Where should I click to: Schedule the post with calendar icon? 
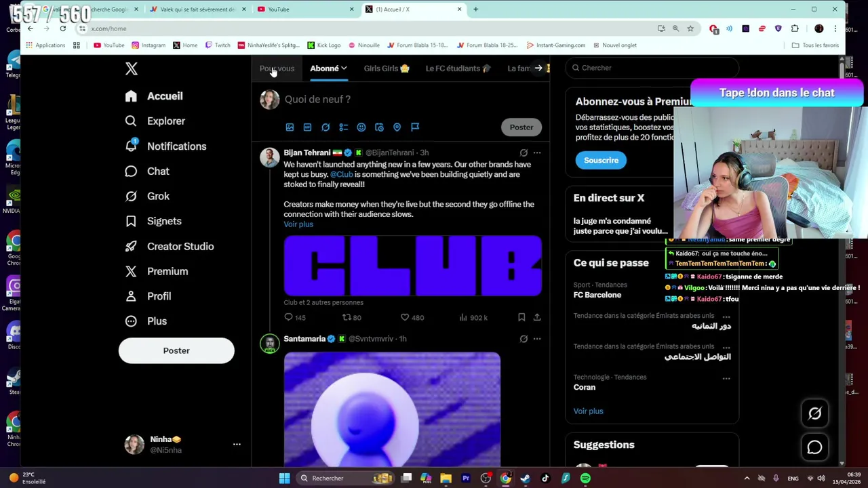[x=379, y=127]
